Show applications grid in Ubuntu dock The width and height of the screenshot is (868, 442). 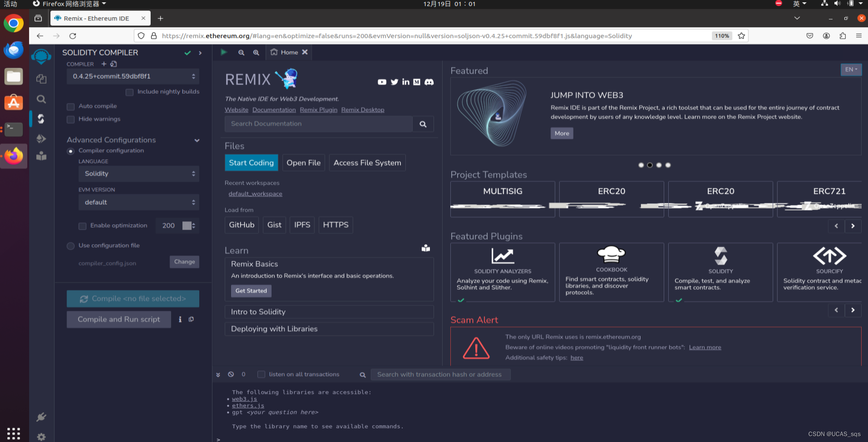pyautogui.click(x=14, y=433)
